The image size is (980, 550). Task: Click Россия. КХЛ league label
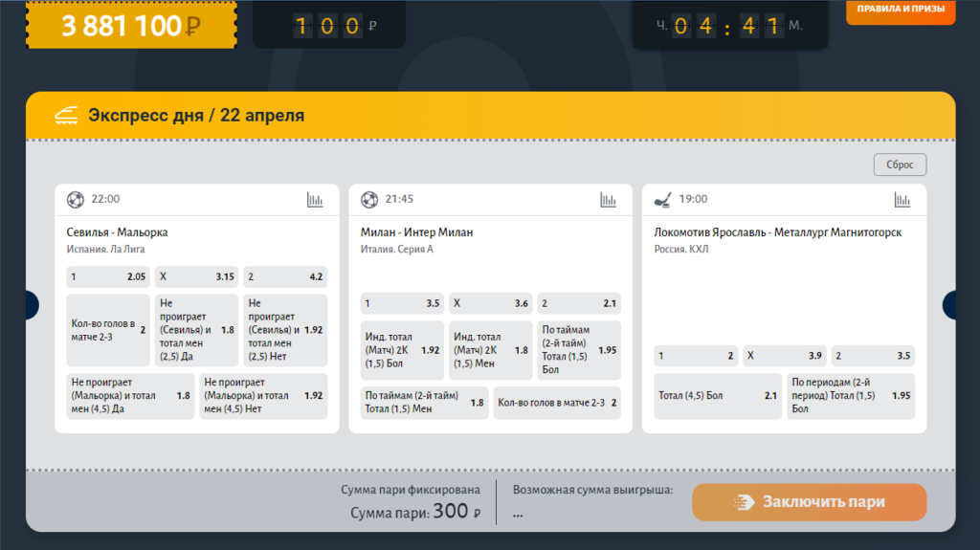(681, 249)
